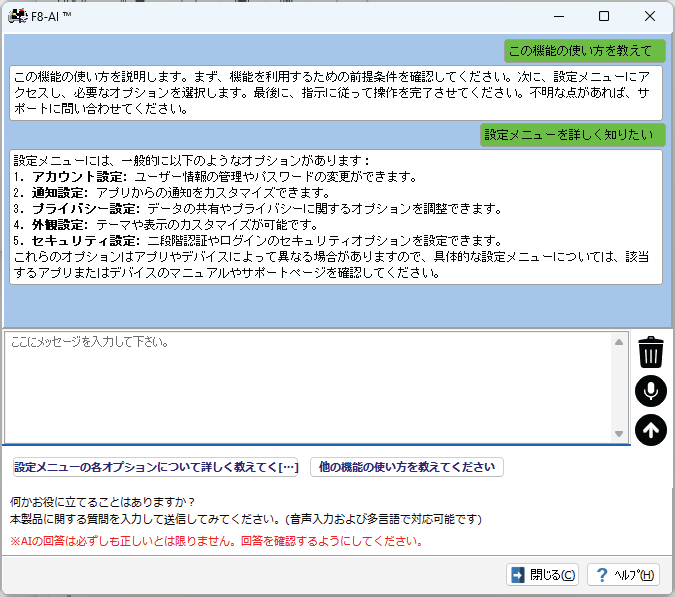The height and width of the screenshot is (597, 675).
Task: Choose suggestion 他の機能の使い方を教えてください
Action: (407, 467)
